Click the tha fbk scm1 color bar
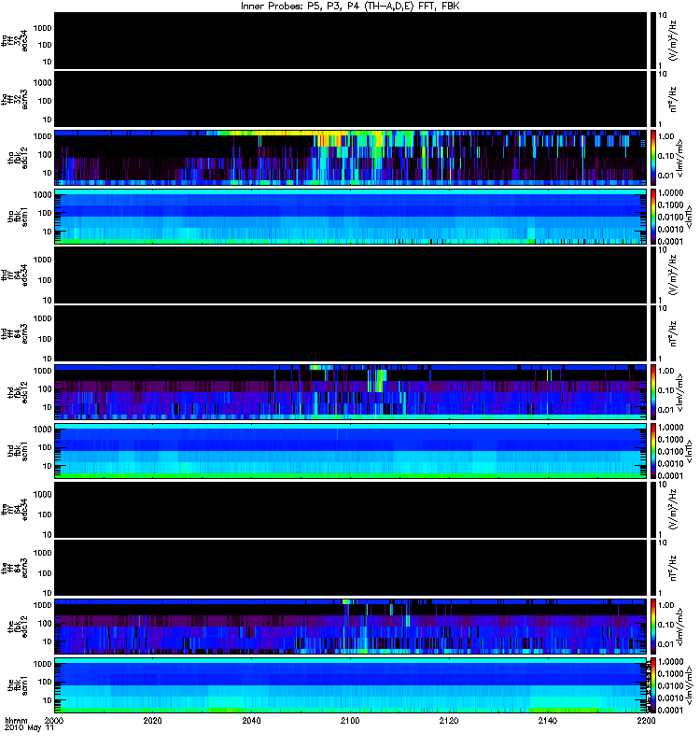Screen dimensions: 700x747 click(x=652, y=217)
